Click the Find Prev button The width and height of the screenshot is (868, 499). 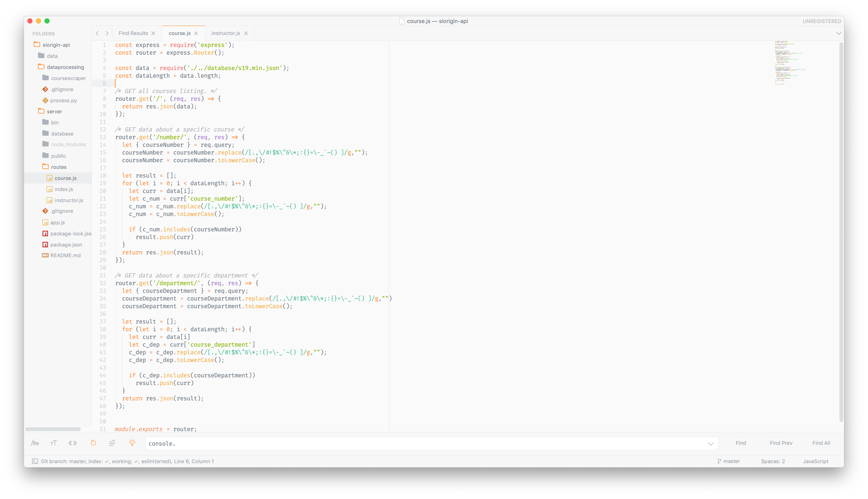point(781,443)
